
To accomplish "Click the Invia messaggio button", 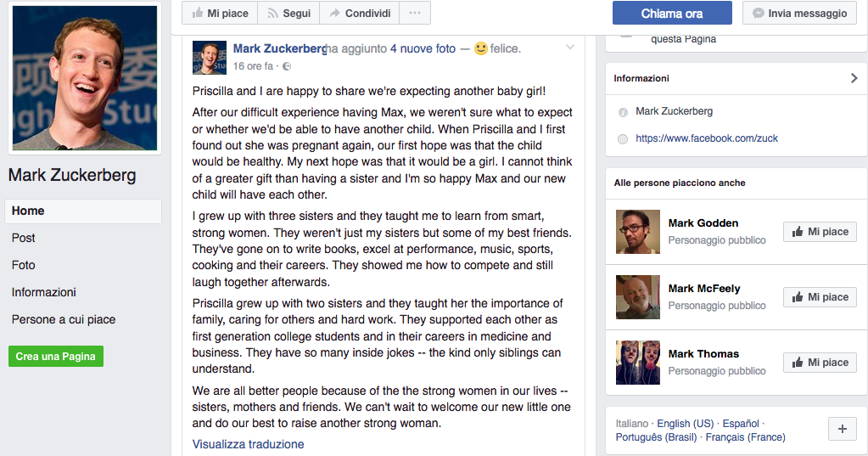I will [799, 14].
